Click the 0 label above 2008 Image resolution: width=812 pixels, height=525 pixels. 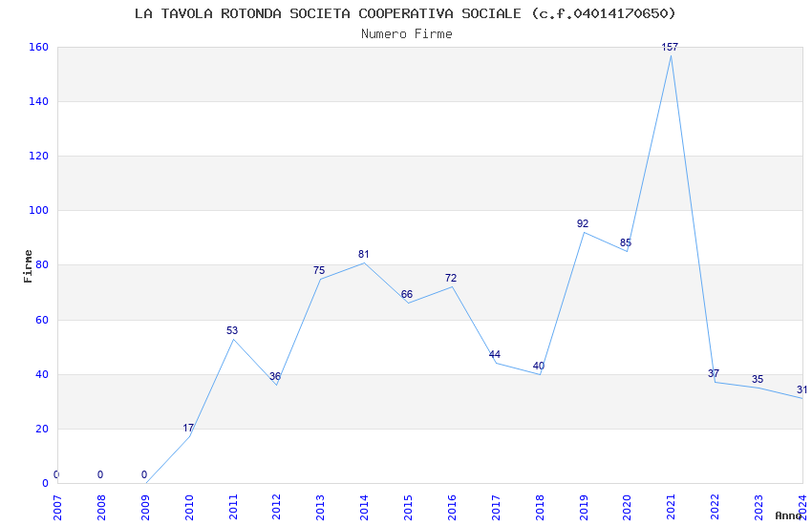[x=100, y=474]
